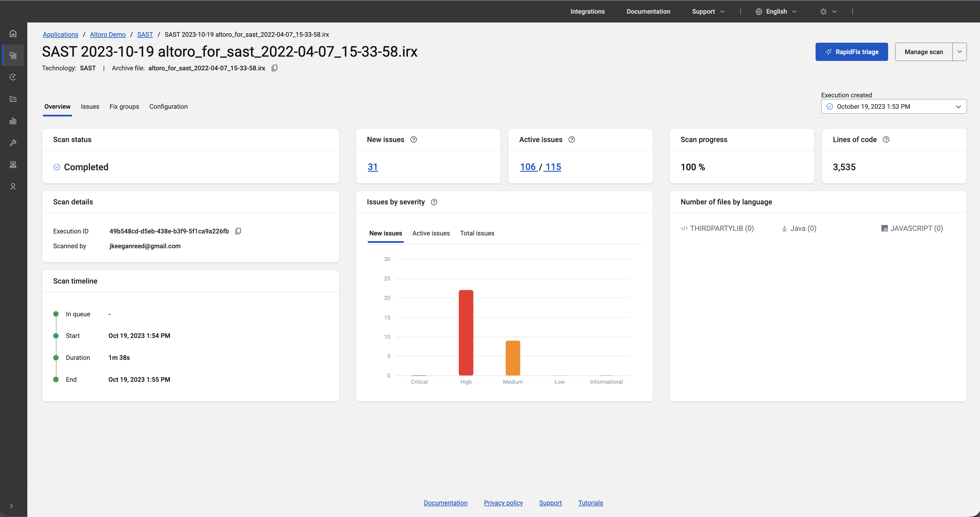Expand the Manage scan dropdown arrow
980x517 pixels.
(959, 52)
